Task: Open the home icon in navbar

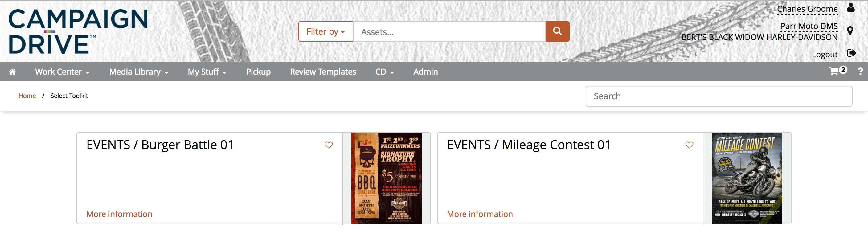Action: pyautogui.click(x=12, y=72)
